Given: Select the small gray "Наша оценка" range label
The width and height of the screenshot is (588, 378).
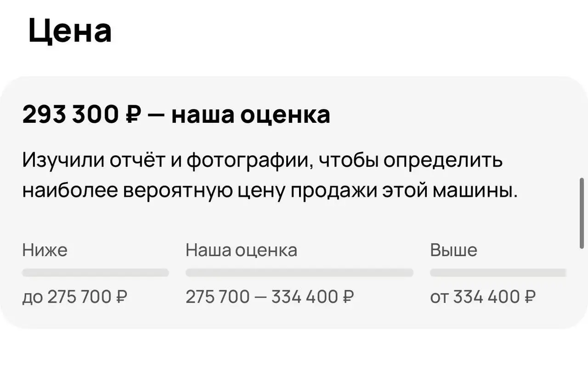Looking at the screenshot, I should pos(241,251).
